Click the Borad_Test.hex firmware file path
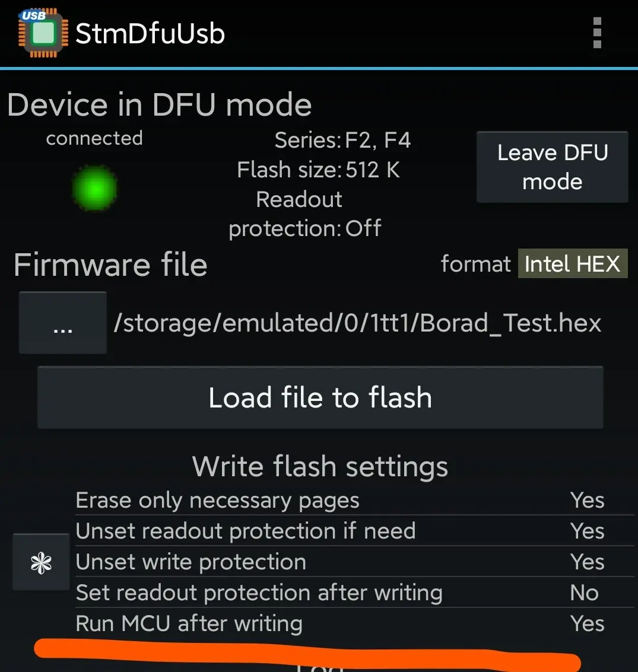 click(357, 323)
